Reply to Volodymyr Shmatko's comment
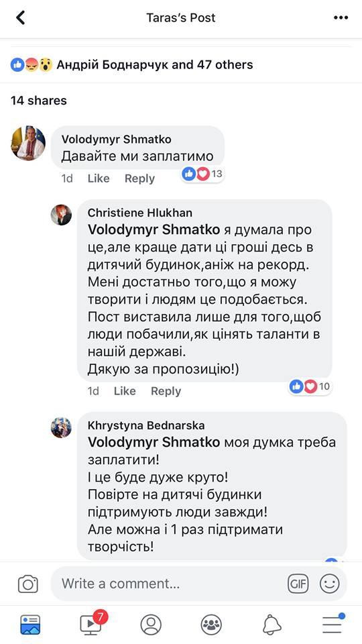Image resolution: width=362 pixels, height=644 pixels. point(139,178)
